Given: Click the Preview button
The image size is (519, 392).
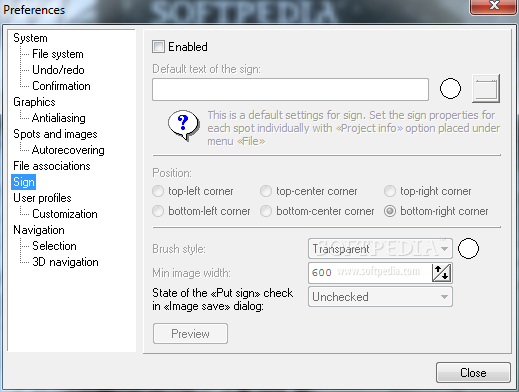Looking at the screenshot, I should coord(190,333).
